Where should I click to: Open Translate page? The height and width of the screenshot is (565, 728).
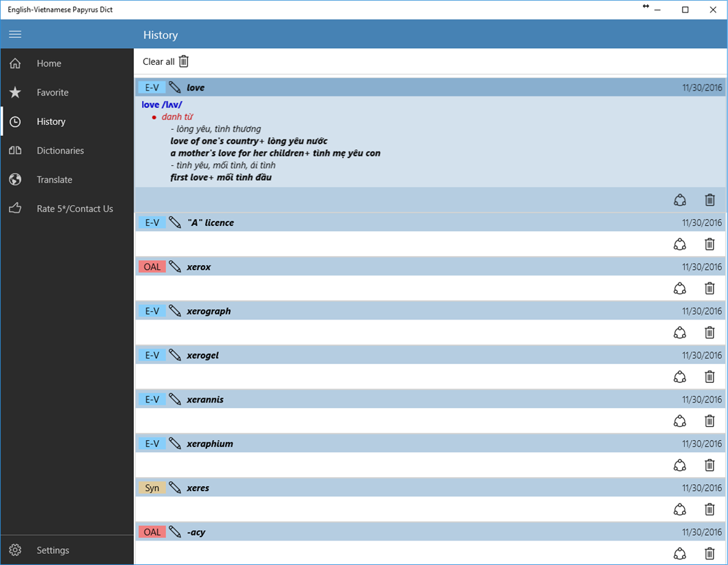click(x=67, y=180)
